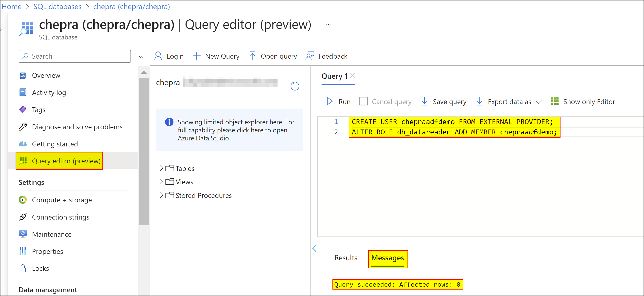644x296 pixels.
Task: Click the Show only Editor grid icon
Action: pyautogui.click(x=554, y=101)
